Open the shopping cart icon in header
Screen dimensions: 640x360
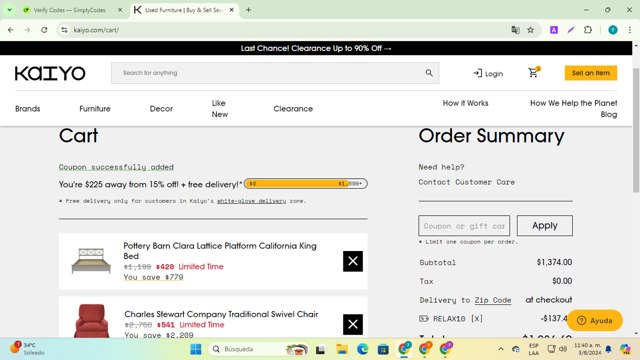[x=533, y=73]
